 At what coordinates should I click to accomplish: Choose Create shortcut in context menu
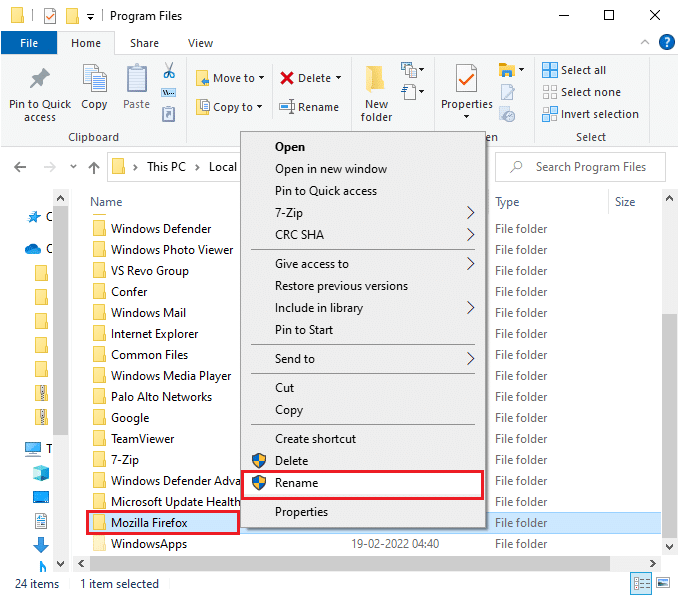pyautogui.click(x=363, y=439)
